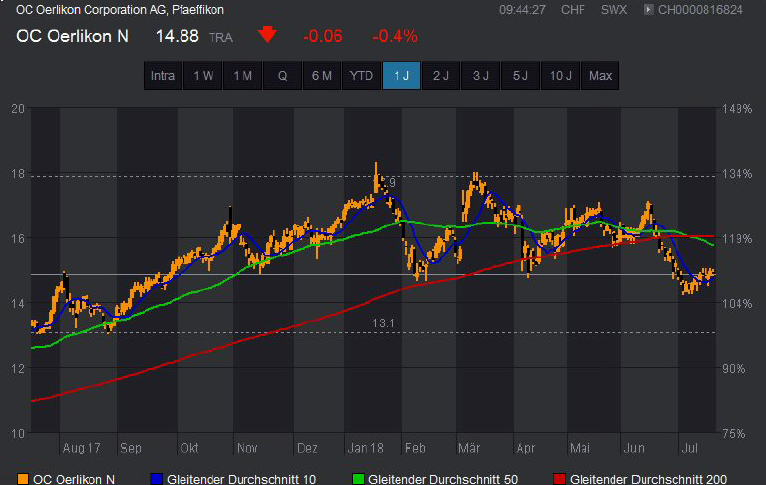The width and height of the screenshot is (766, 485).
Task: Click the Jul x-axis month label
Action: (689, 448)
